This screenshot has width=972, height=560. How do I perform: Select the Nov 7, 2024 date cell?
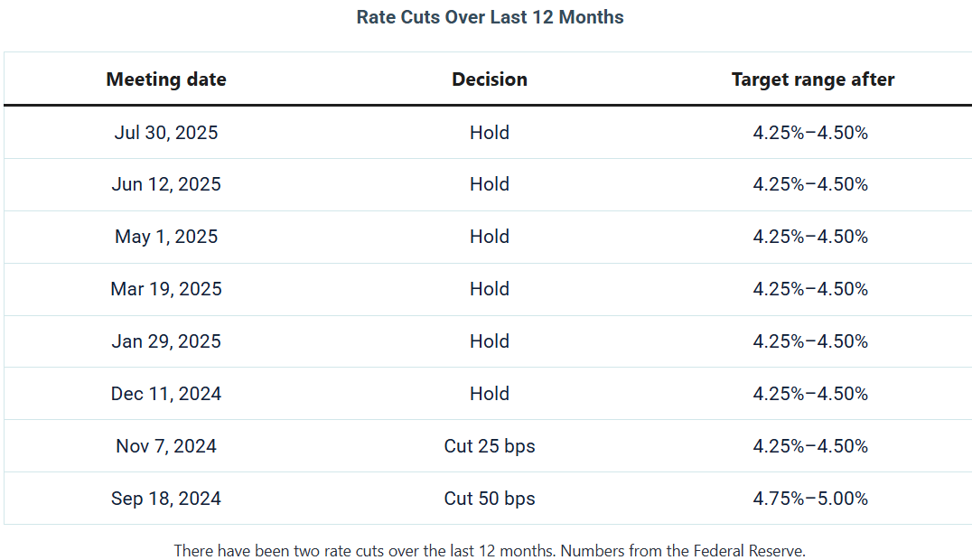[166, 446]
